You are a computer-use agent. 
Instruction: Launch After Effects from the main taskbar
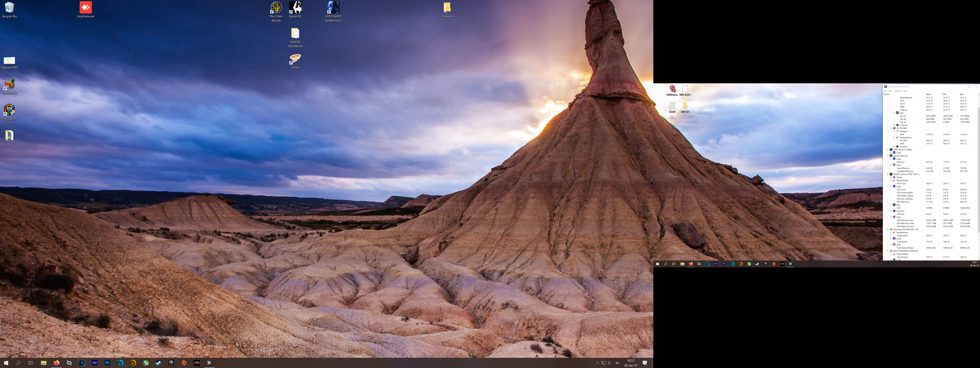coord(95,363)
